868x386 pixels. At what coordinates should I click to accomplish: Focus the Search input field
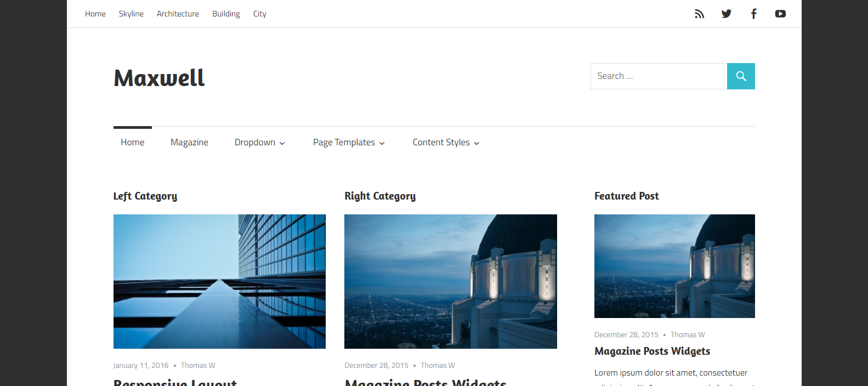659,76
